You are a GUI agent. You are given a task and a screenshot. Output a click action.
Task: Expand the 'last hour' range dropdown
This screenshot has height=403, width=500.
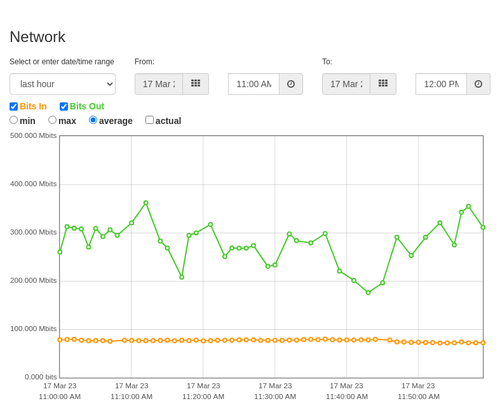(63, 84)
